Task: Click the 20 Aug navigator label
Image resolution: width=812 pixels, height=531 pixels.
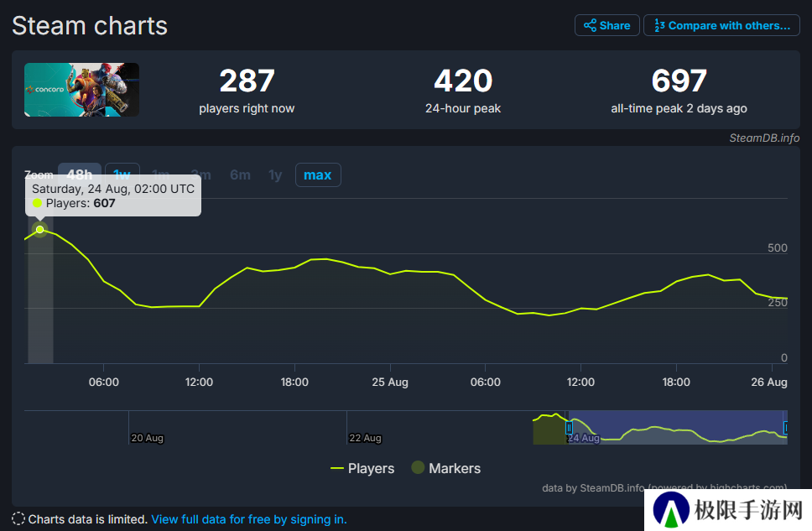Action: tap(147, 438)
